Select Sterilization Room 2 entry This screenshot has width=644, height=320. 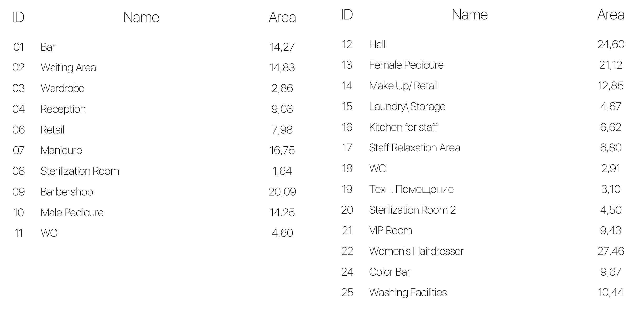point(412,210)
